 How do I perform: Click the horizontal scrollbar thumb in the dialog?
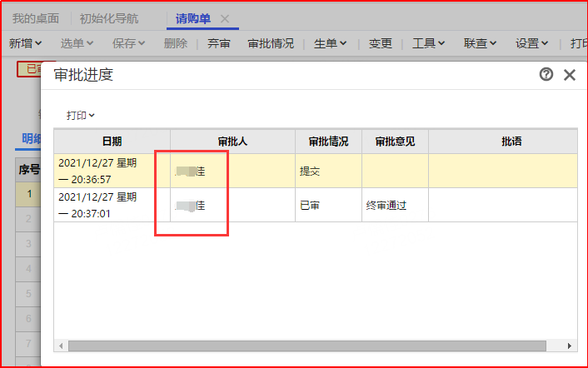click(306, 346)
